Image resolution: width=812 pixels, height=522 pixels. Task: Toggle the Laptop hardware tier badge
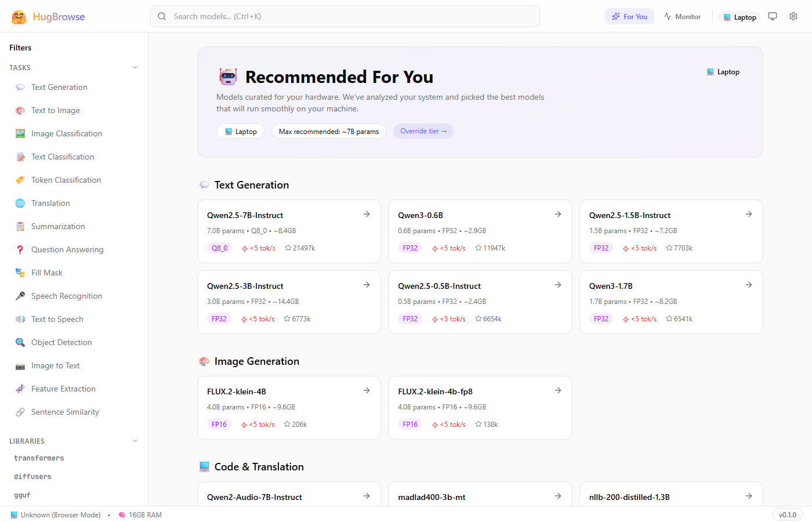[739, 16]
